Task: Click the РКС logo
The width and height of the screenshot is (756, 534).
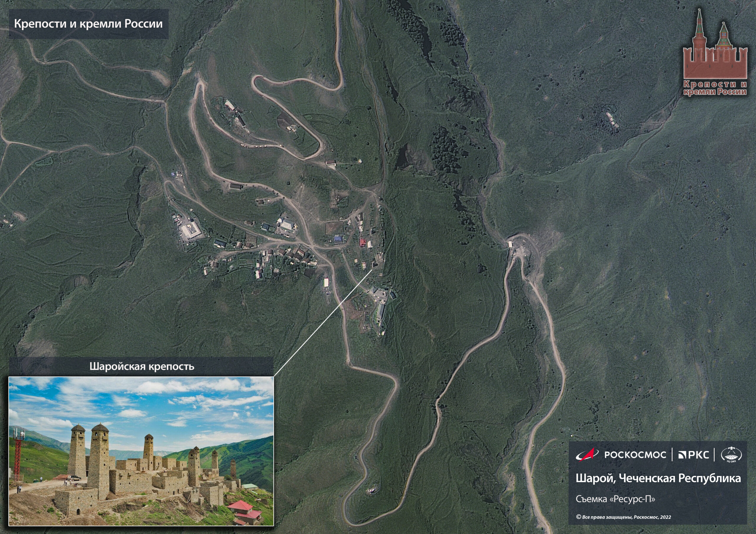Action: (x=693, y=455)
